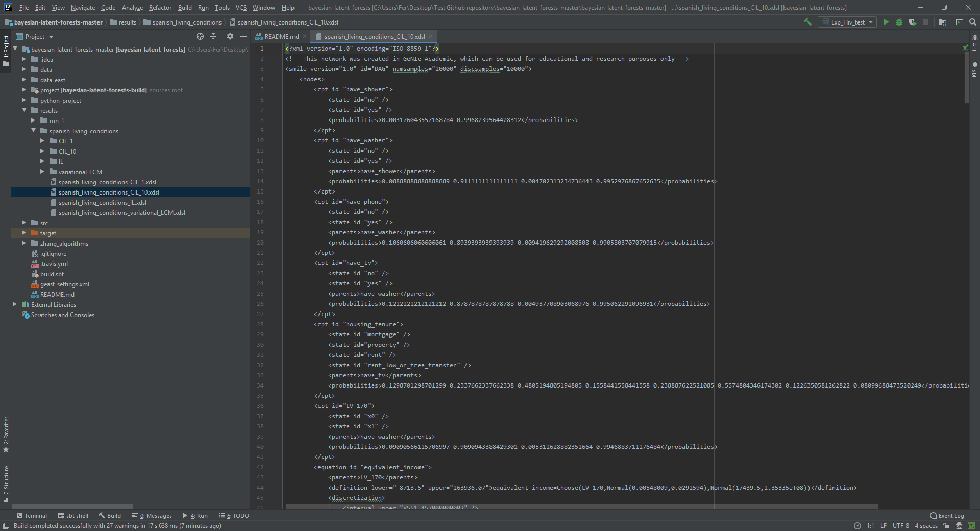Expand the zhang_algorithms folder
The height and width of the screenshot is (531, 980).
(x=24, y=243)
